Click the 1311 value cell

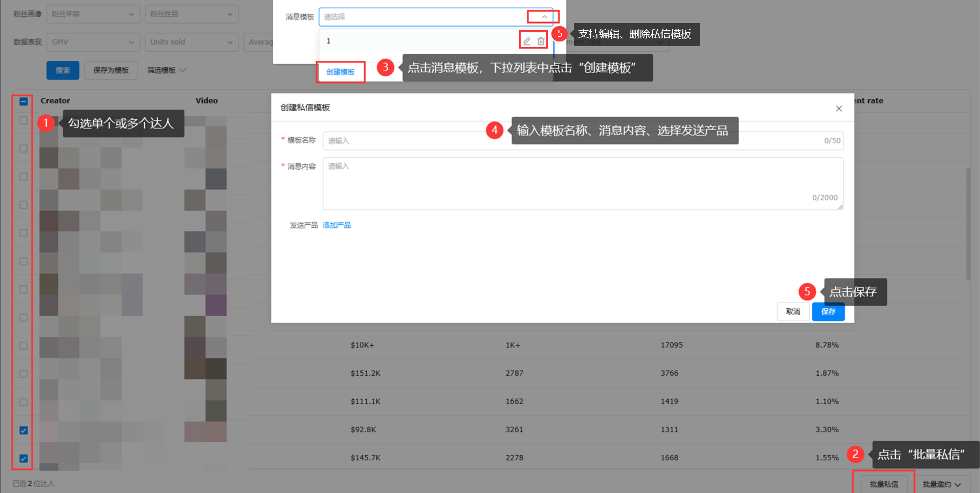click(x=669, y=430)
